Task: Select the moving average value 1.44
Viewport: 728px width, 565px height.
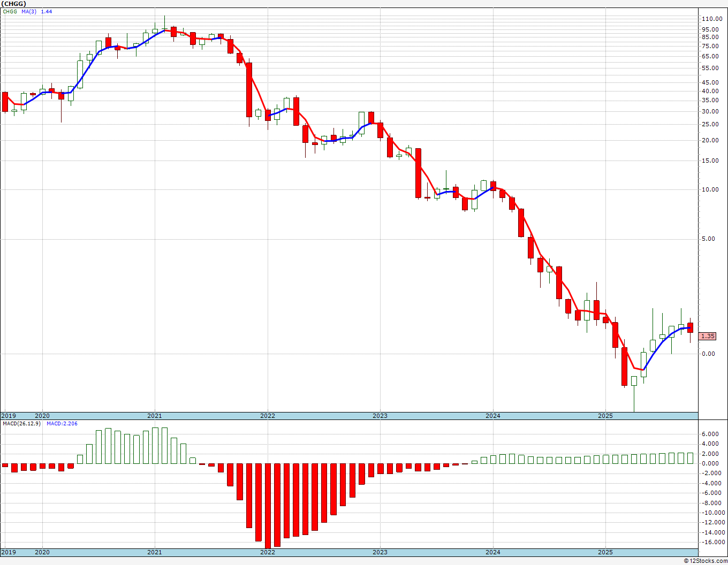Action: (x=47, y=11)
